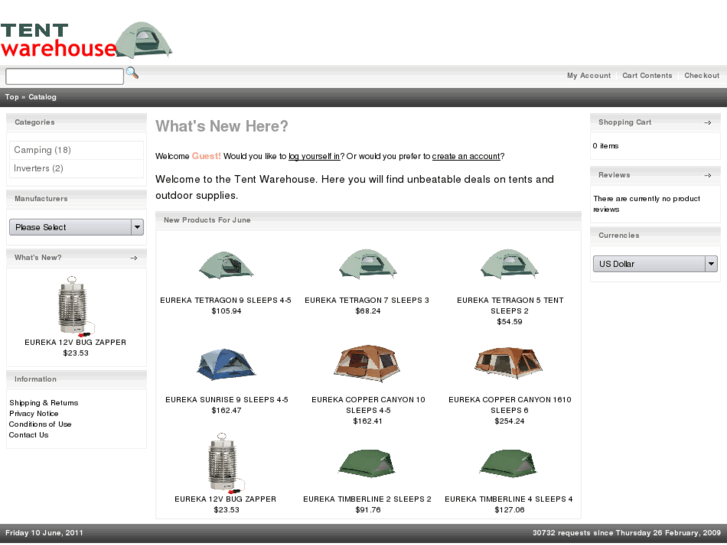Click the Tent Warehouse logo
This screenshot has width=727, height=545.
click(x=86, y=40)
